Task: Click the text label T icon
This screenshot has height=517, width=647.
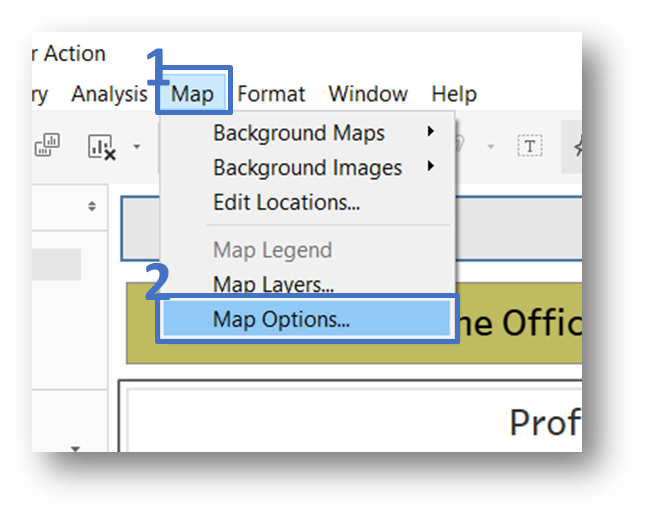Action: (530, 146)
